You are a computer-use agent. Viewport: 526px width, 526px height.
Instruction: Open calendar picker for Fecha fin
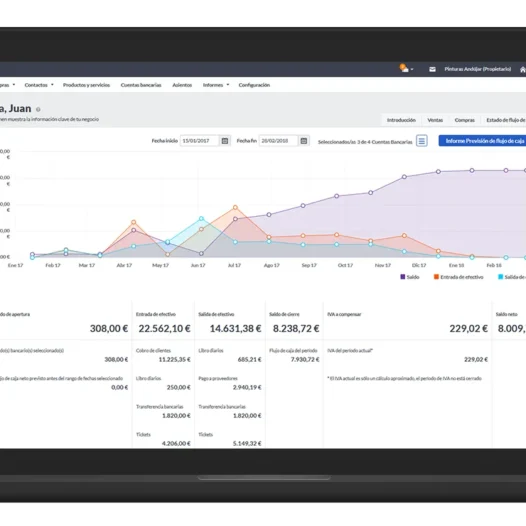point(304,141)
